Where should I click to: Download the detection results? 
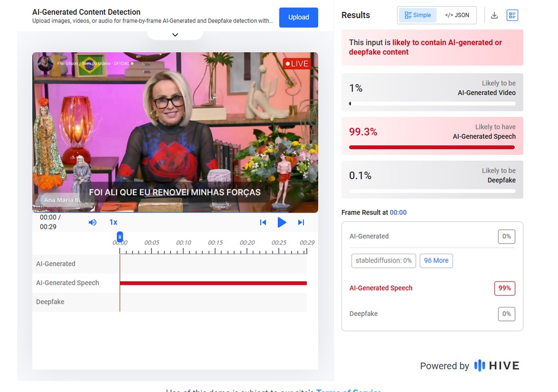494,15
